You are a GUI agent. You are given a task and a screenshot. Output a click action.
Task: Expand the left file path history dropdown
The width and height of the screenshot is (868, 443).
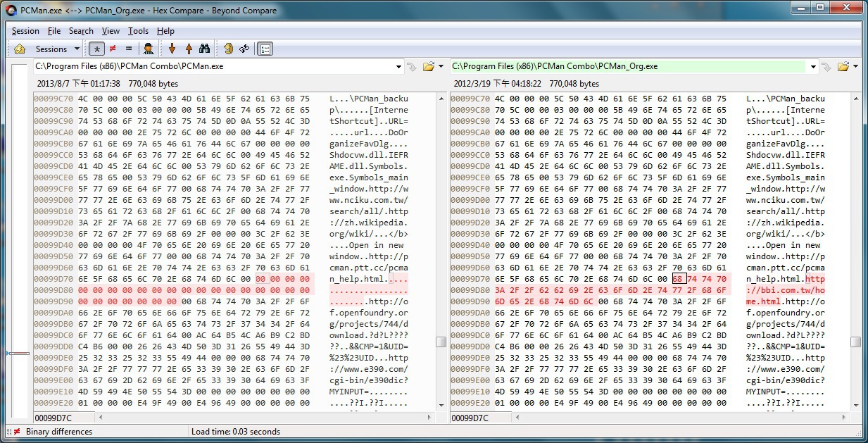(x=399, y=66)
